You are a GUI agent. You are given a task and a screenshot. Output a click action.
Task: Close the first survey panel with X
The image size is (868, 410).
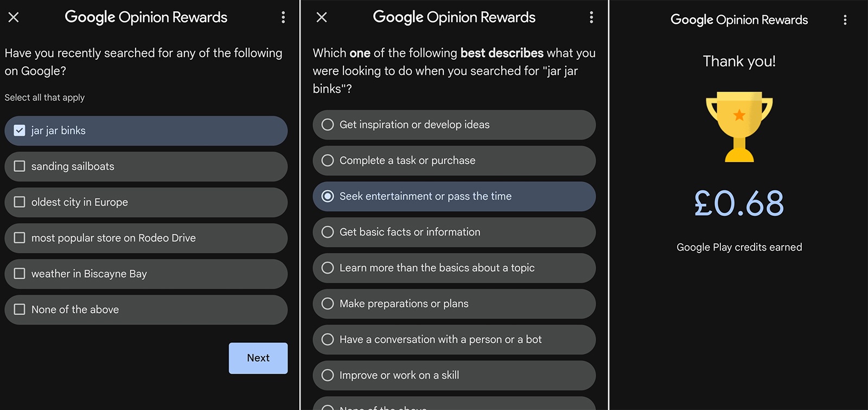(x=14, y=17)
